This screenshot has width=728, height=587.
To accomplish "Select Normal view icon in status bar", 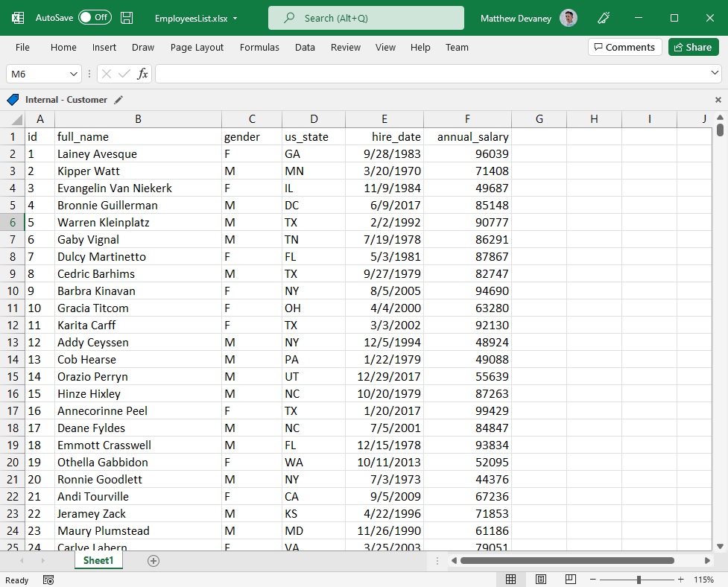I will pos(510,579).
